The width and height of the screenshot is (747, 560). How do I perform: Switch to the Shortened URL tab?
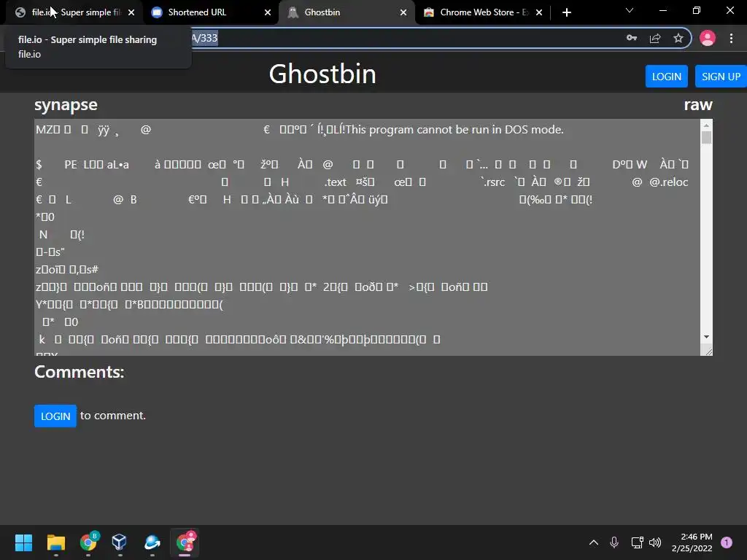coord(210,12)
